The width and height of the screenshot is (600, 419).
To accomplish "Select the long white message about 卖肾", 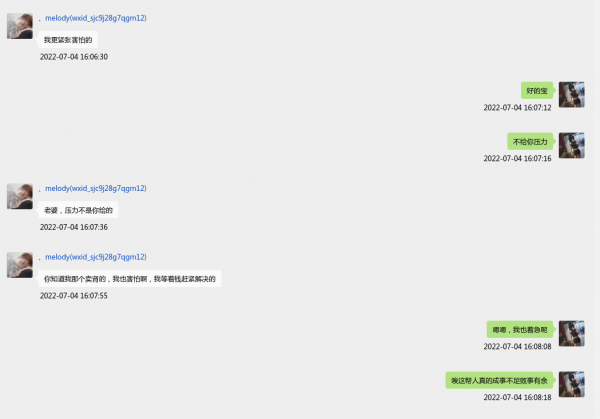I will 130,279.
